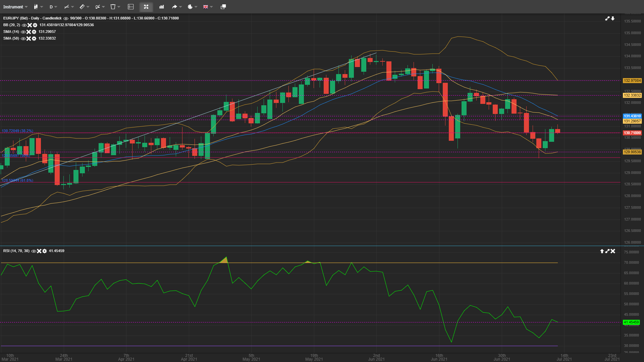
Task: Expand the language dropdown arrow
Action: pos(211,7)
